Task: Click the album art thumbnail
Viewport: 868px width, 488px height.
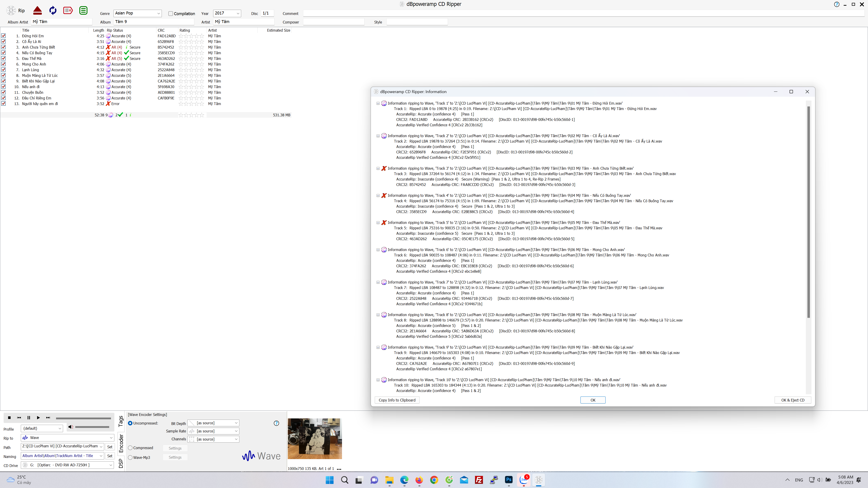Action: (315, 439)
